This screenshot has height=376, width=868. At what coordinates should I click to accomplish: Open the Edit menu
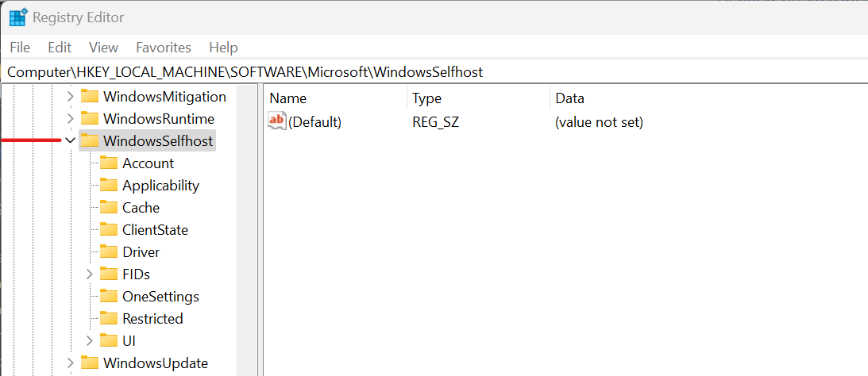(60, 48)
